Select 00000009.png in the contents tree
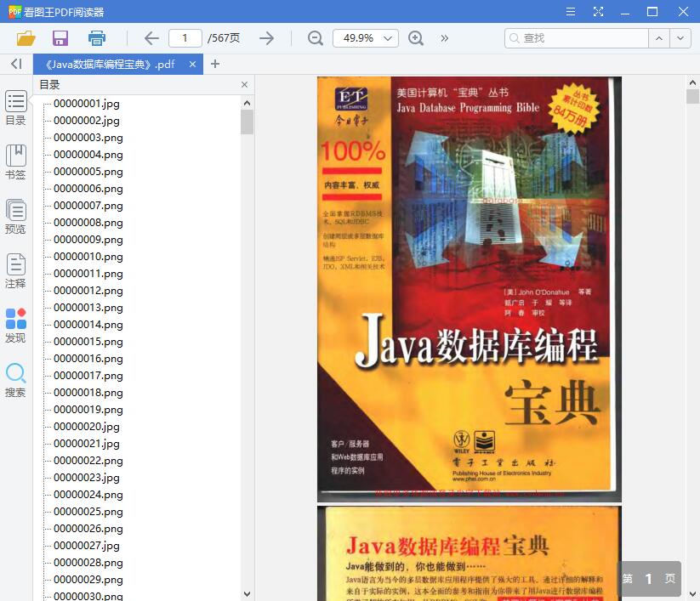This screenshot has height=601, width=700. [88, 240]
